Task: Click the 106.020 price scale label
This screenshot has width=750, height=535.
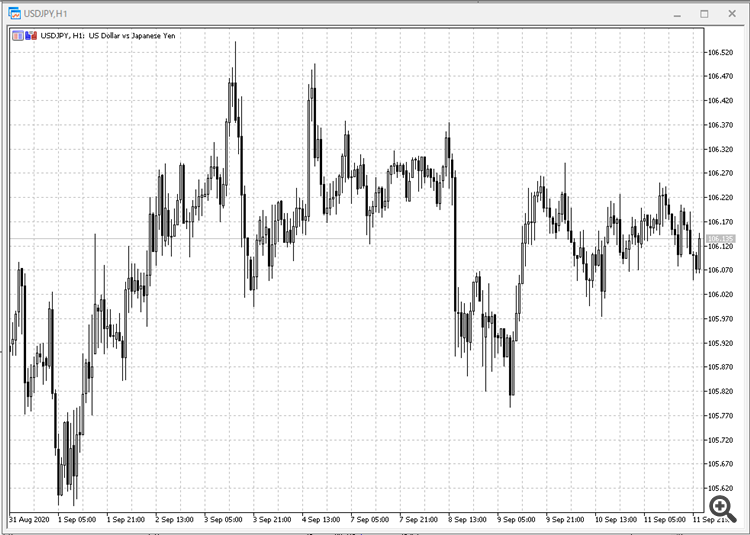Action: [720, 295]
